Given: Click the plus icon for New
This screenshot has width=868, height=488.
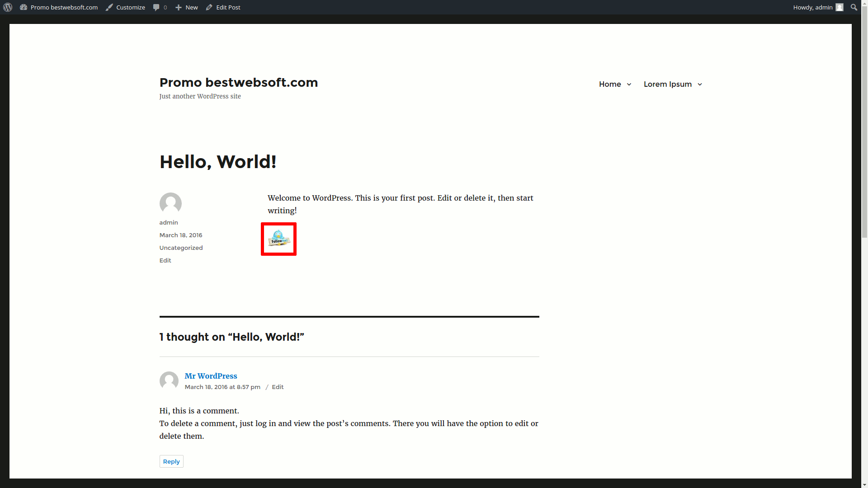Looking at the screenshot, I should click(179, 7).
